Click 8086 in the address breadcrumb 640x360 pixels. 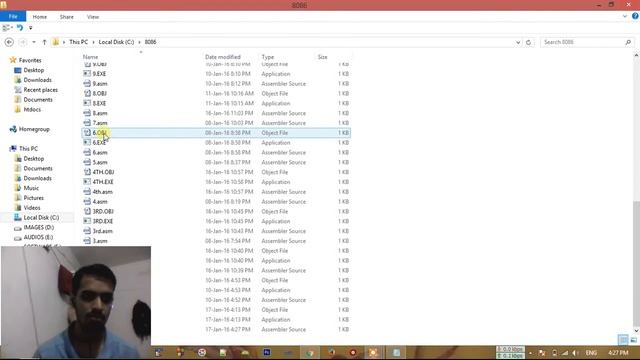(x=150, y=42)
